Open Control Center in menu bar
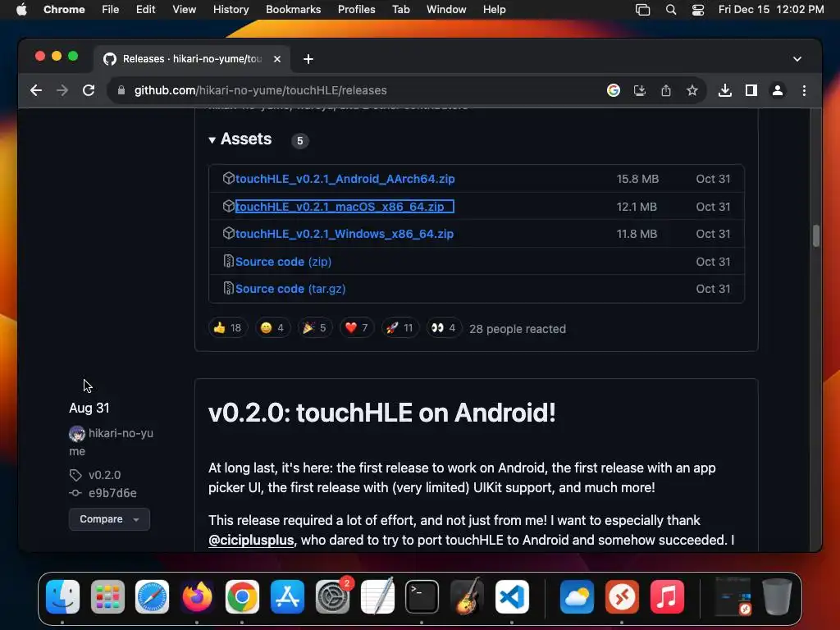The height and width of the screenshot is (630, 840). pos(698,10)
